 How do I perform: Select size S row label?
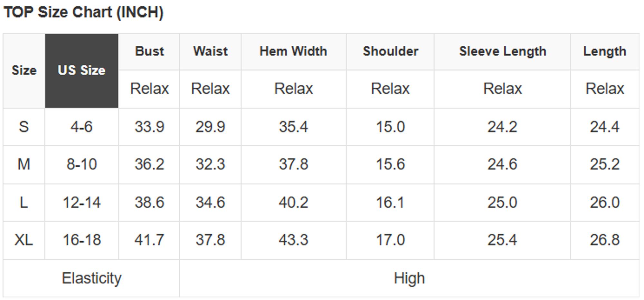coord(24,127)
